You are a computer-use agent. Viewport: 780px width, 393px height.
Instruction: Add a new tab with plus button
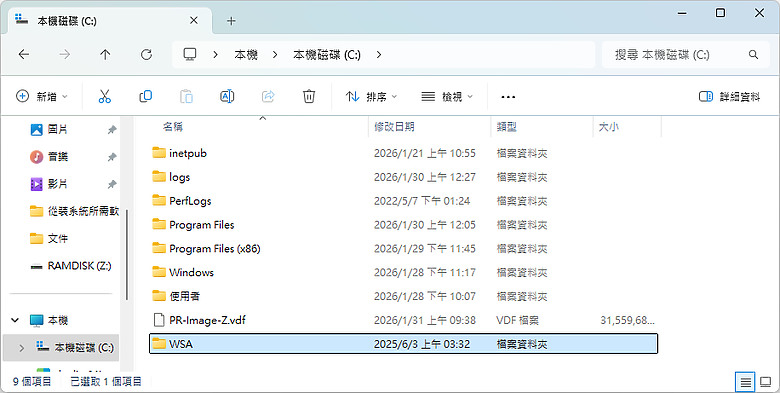point(231,21)
